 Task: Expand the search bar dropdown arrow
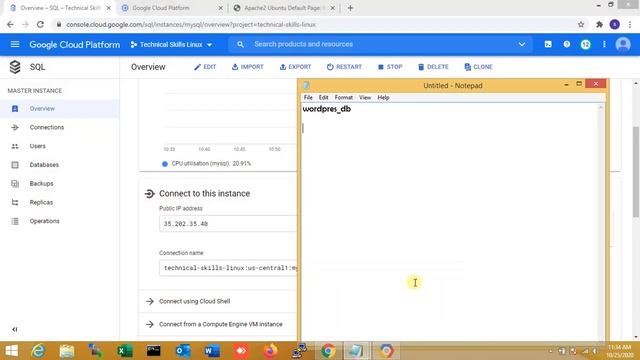pyautogui.click(x=522, y=44)
